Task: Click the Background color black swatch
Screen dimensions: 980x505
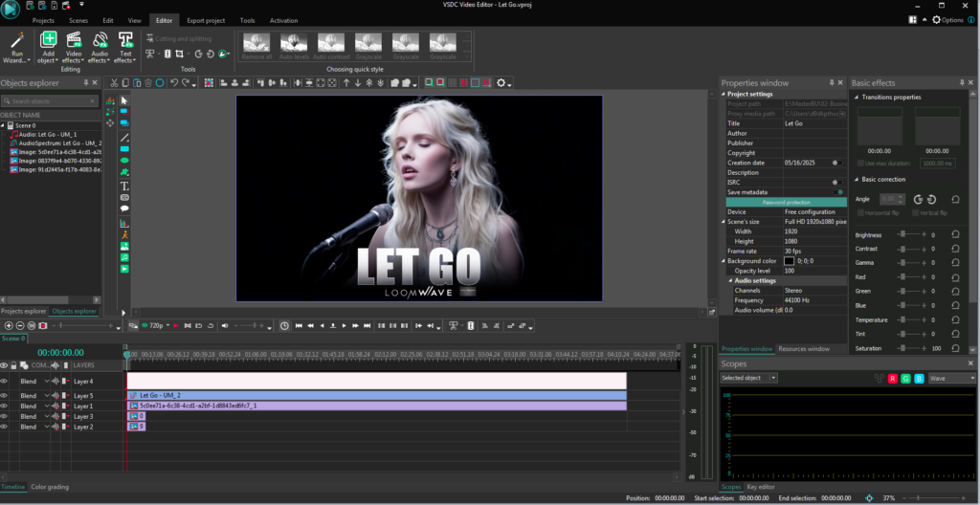Action: coord(789,261)
